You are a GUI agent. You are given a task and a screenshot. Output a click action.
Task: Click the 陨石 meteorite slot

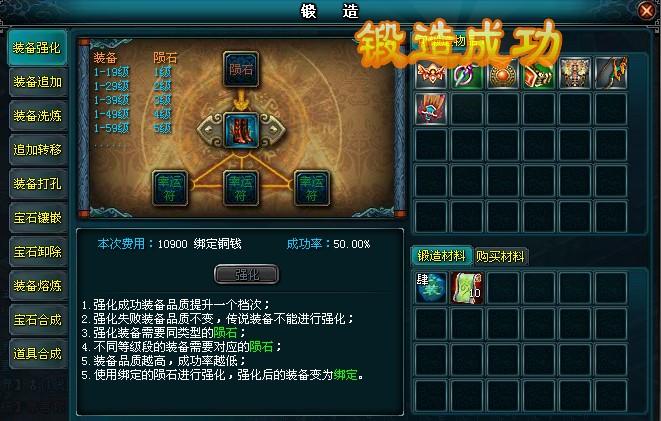(241, 70)
